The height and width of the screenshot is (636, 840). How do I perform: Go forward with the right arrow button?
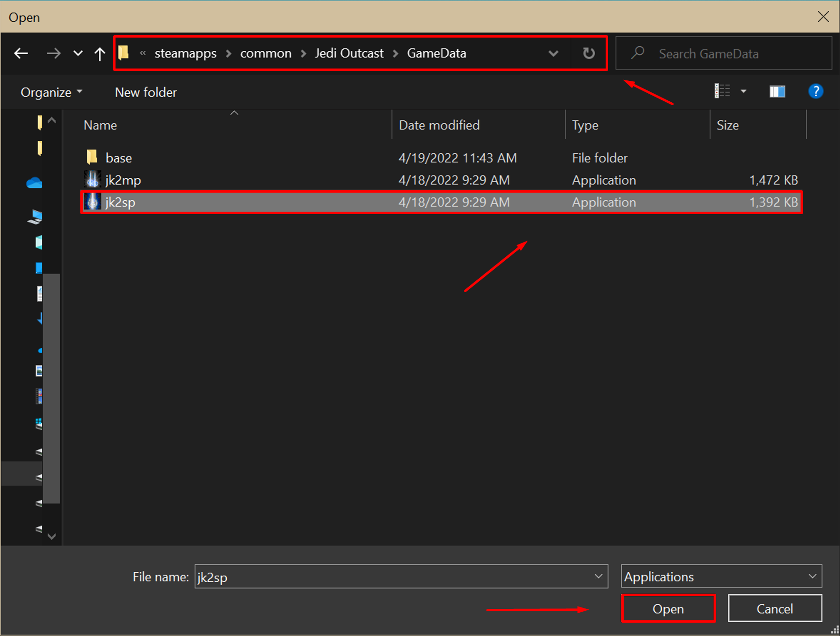tap(54, 53)
